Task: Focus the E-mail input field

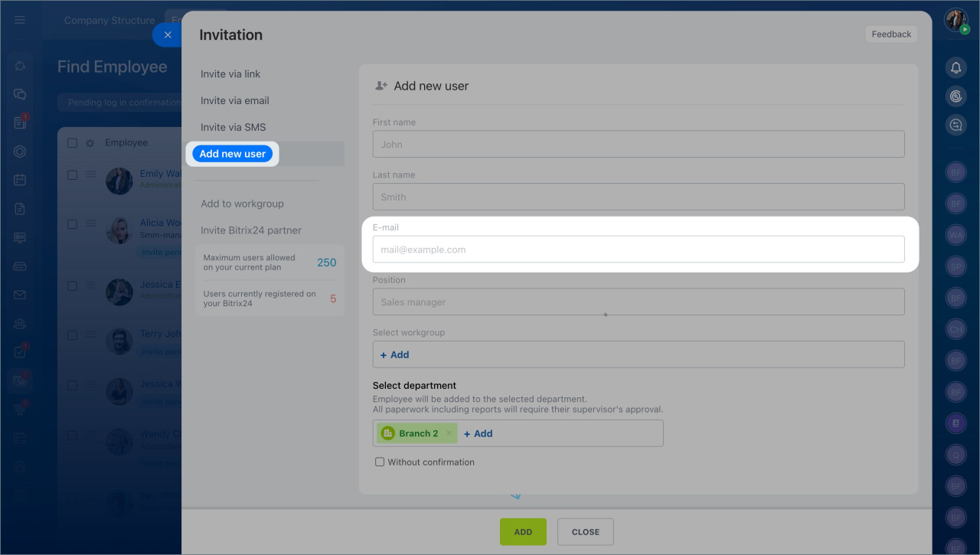Action: 639,250
